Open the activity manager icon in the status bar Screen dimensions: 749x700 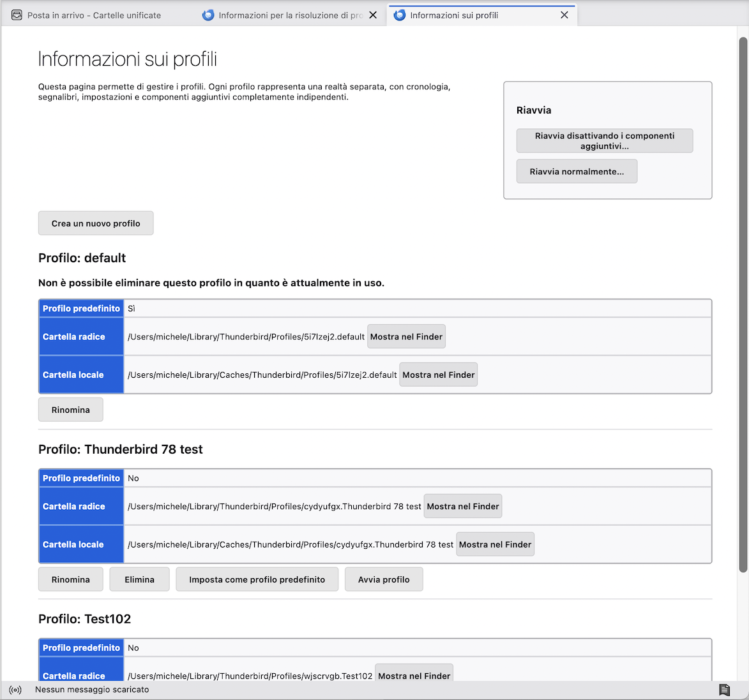pos(724,690)
